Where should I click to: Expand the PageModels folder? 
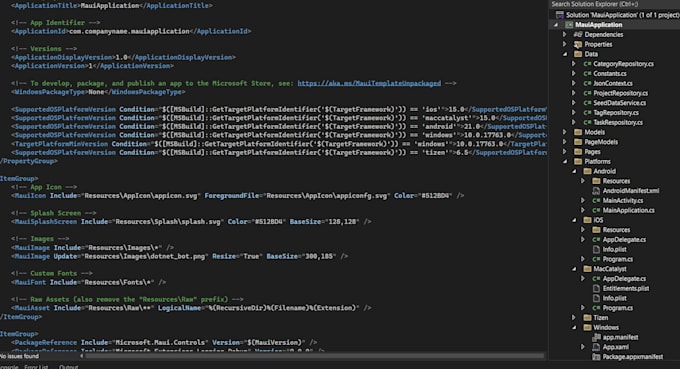(565, 142)
